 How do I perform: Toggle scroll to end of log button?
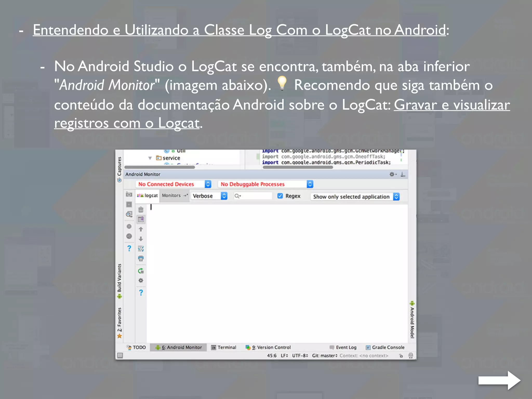[x=141, y=220]
